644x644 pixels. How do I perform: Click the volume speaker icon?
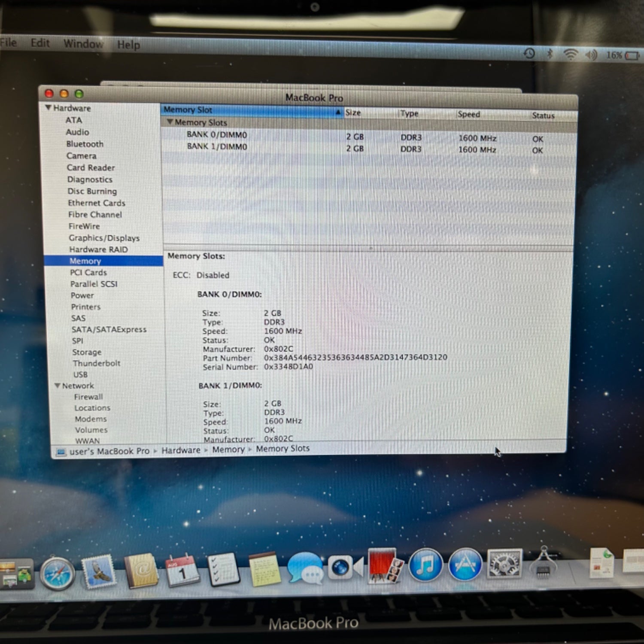pyautogui.click(x=591, y=55)
